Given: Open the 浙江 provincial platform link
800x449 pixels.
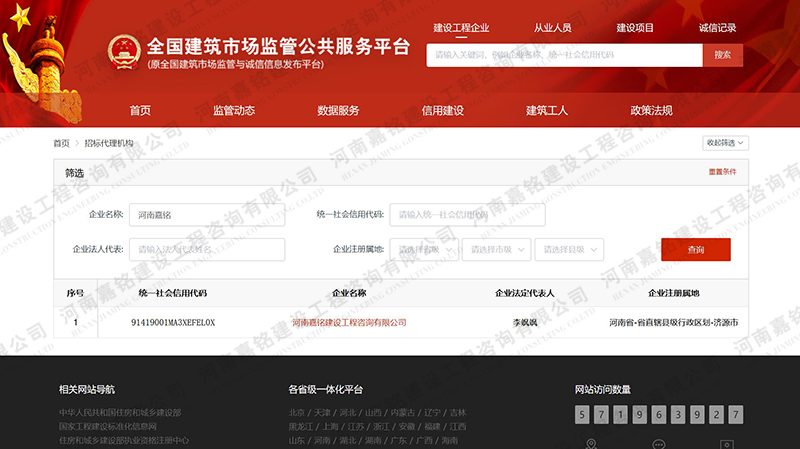Looking at the screenshot, I should pyautogui.click(x=381, y=426).
